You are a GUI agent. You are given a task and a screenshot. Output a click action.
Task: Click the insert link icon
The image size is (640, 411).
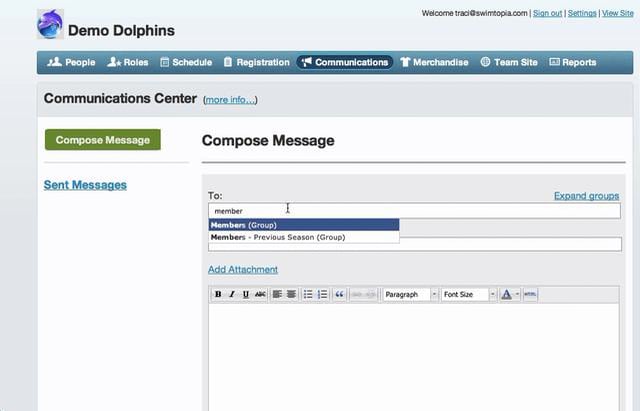(356, 294)
